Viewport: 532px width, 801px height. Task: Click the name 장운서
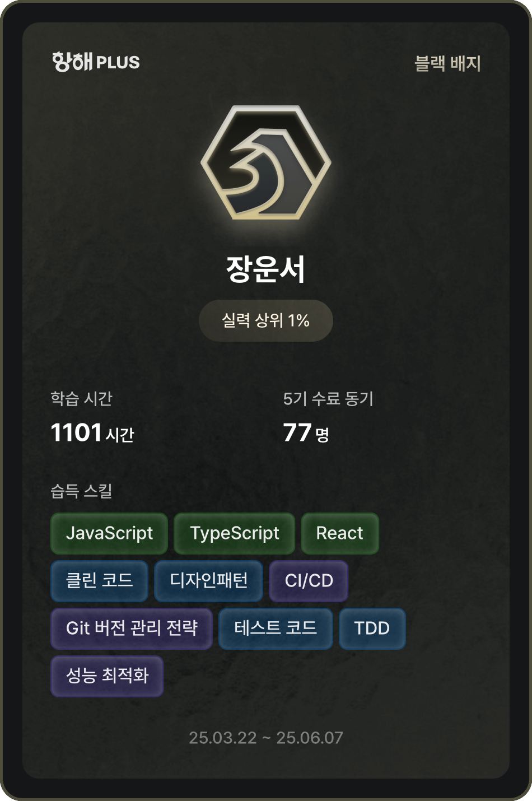[266, 269]
